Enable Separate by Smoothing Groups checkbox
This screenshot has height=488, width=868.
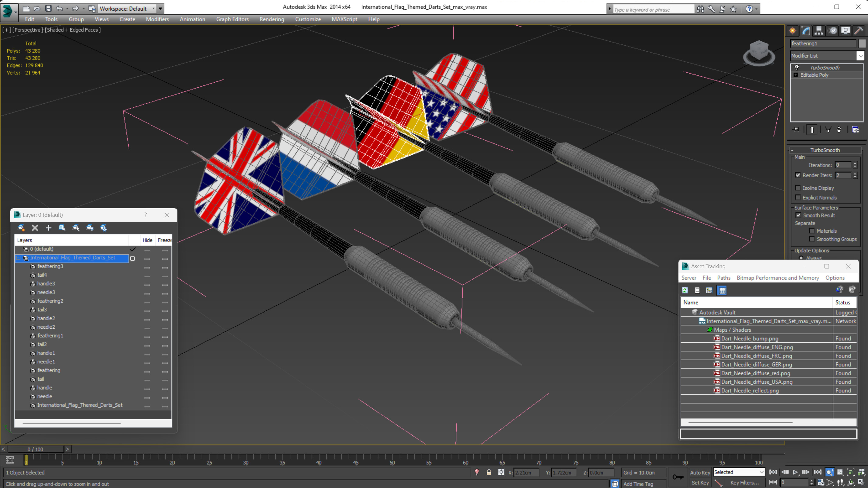pyautogui.click(x=812, y=239)
